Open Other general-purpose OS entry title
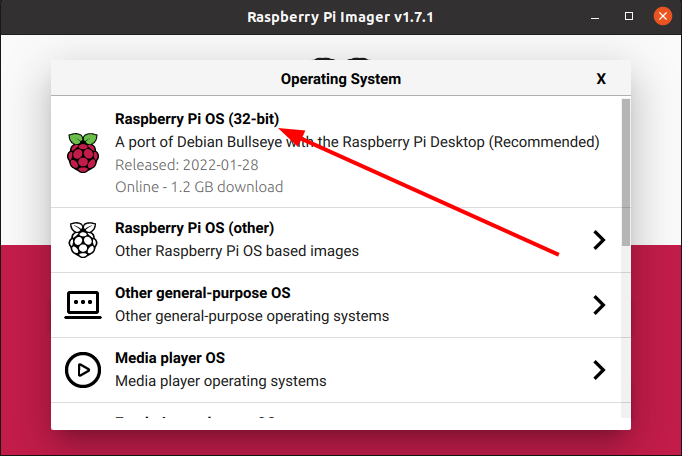Screen dimensions: 682x456 [203, 293]
